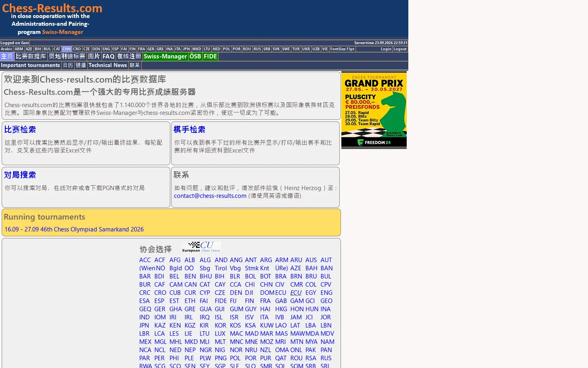Open Technical News

[108, 65]
